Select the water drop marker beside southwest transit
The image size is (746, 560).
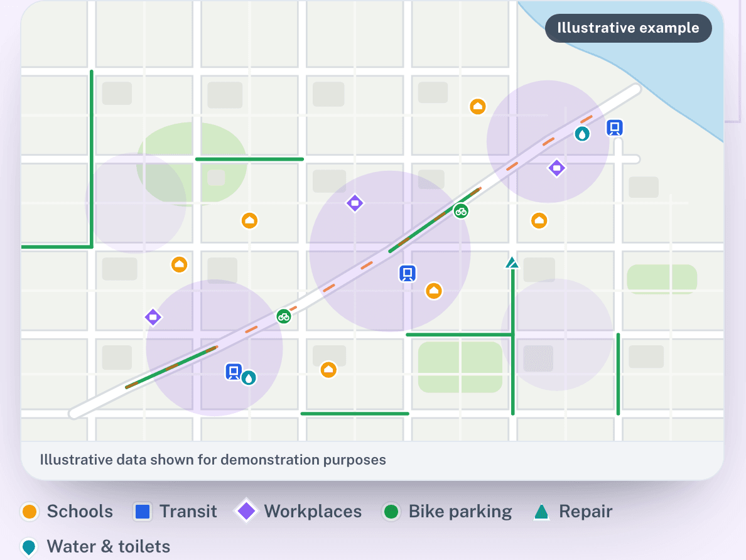(x=248, y=378)
